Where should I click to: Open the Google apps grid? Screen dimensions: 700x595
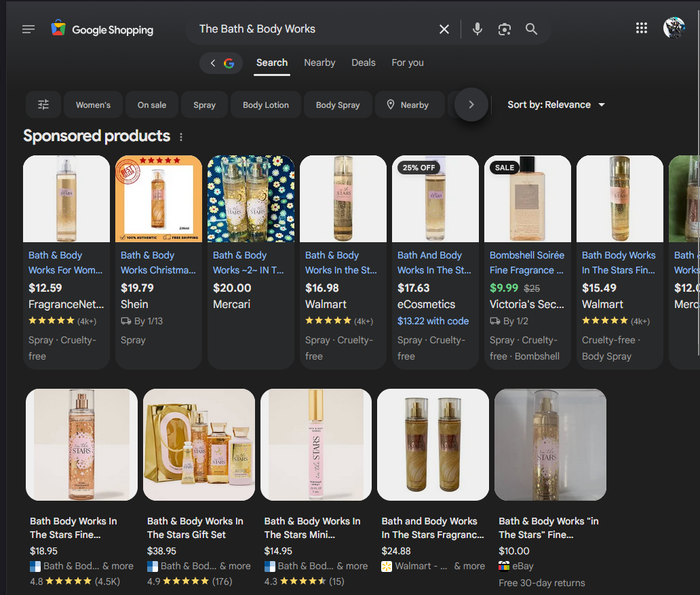click(641, 28)
